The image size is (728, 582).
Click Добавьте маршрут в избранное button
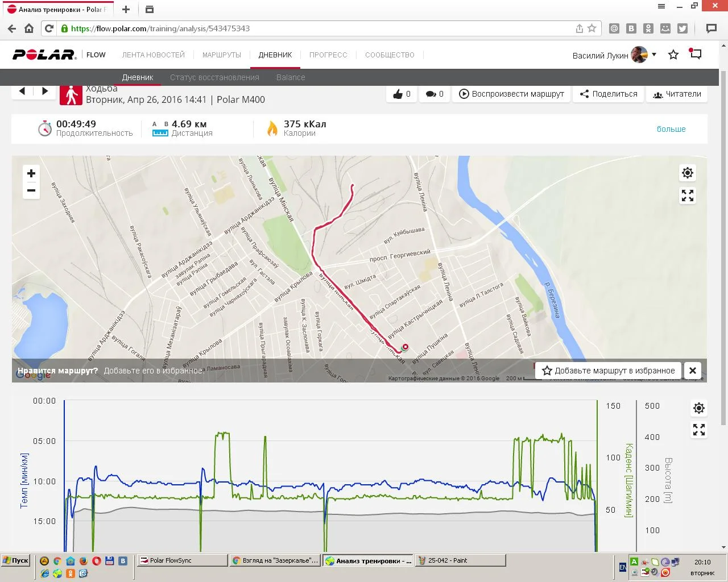[609, 371]
